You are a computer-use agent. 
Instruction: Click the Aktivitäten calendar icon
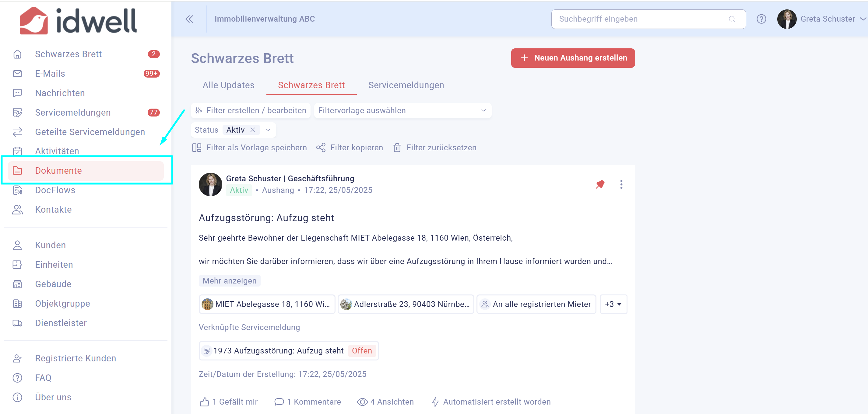pos(17,151)
